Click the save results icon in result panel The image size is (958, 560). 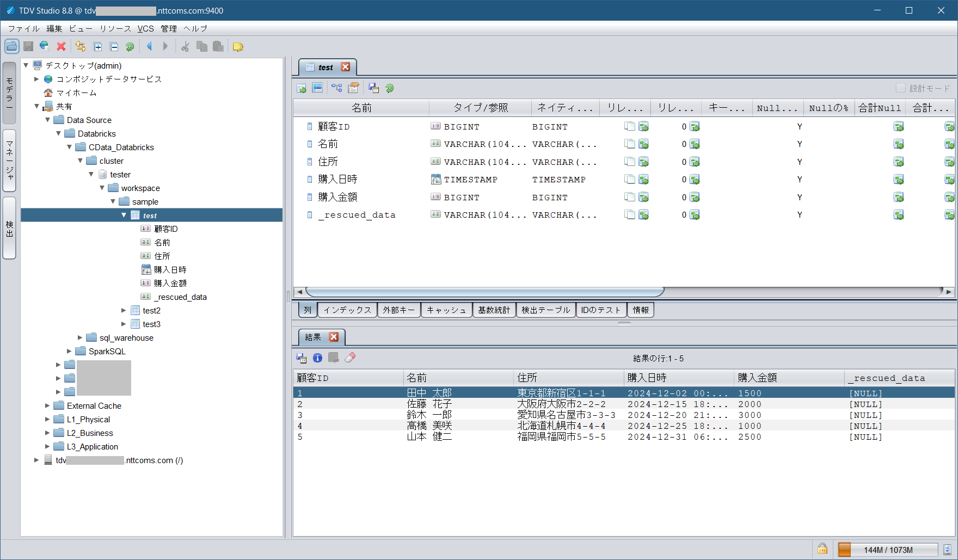point(302,358)
